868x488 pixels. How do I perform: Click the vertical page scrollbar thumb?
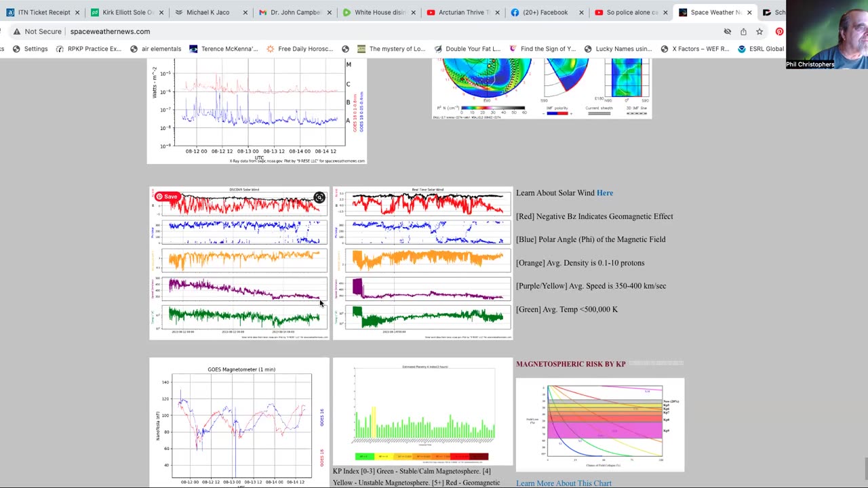(865, 468)
